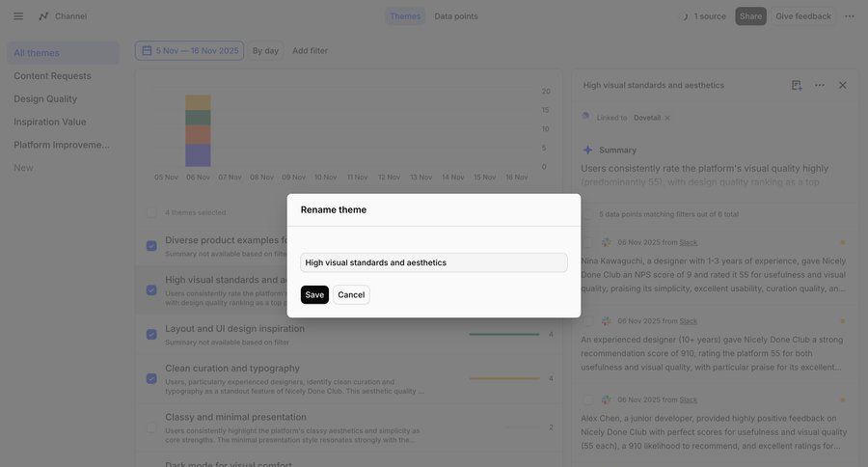Click Save in Rename theme dialog
The width and height of the screenshot is (868, 467).
[314, 294]
